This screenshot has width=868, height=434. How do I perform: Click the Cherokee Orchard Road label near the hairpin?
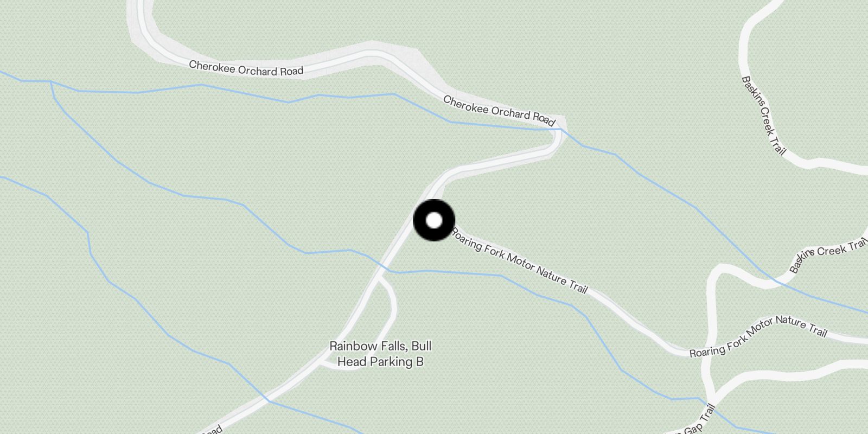point(499,111)
